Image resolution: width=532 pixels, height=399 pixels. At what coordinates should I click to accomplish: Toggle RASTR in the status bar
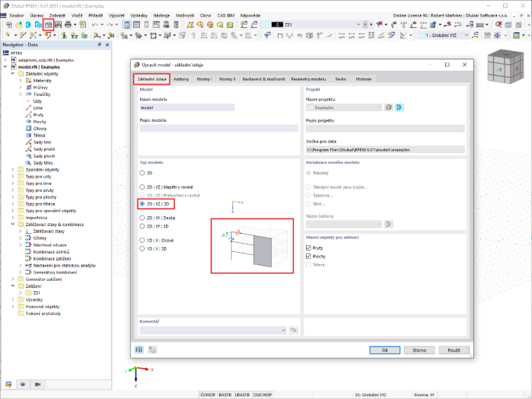click(225, 395)
